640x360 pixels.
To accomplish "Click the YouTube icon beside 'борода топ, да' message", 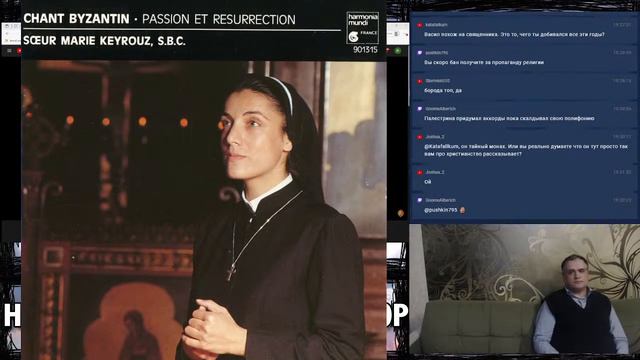I will (x=420, y=81).
